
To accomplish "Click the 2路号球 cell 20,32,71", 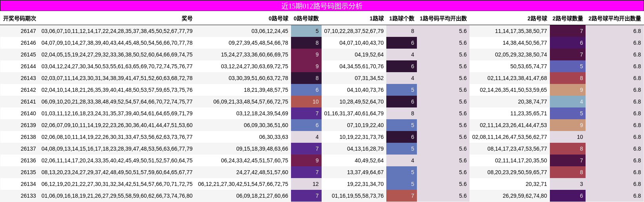I will [x=536, y=184].
